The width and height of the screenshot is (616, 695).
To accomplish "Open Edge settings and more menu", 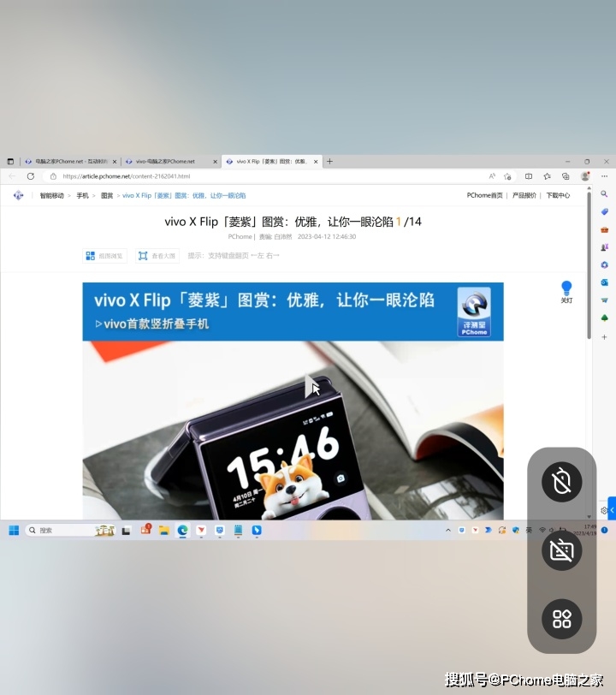I will point(605,176).
